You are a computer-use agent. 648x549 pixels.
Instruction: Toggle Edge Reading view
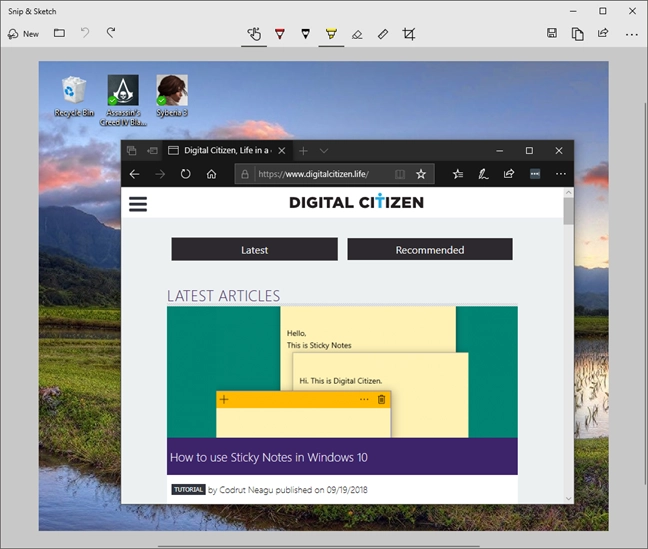(400, 174)
